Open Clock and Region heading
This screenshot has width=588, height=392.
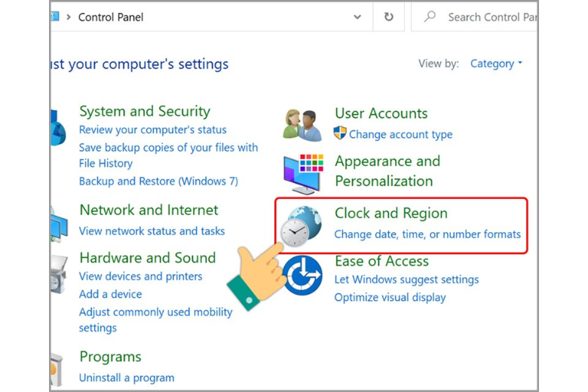pos(391,213)
